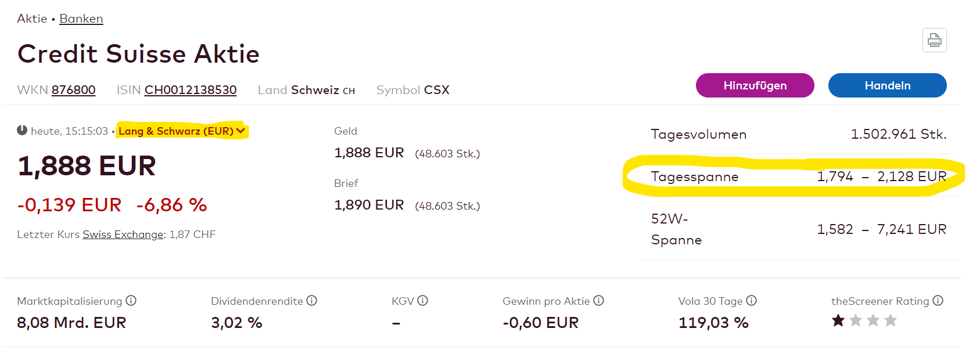Click the theScreener star rating
The width and height of the screenshot is (980, 357).
(x=864, y=320)
